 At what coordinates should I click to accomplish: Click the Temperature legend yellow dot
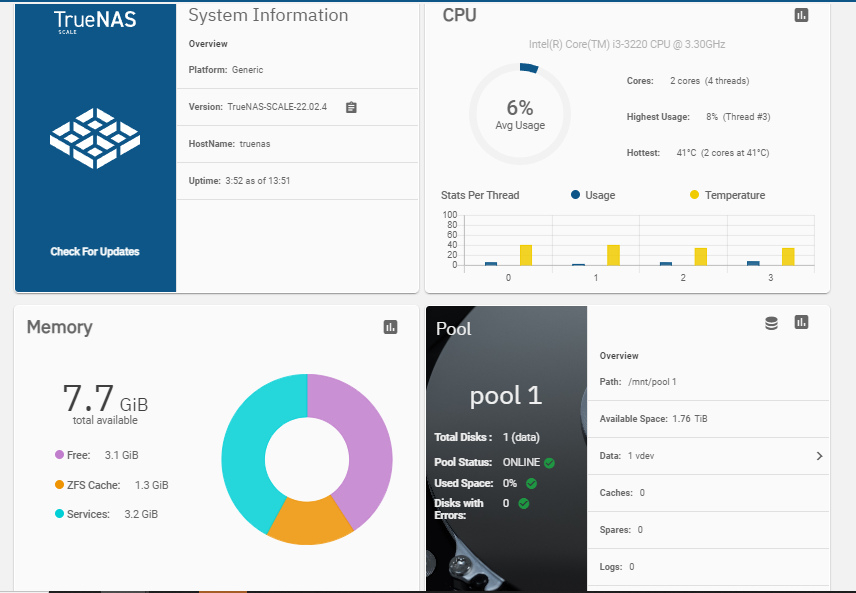(694, 194)
